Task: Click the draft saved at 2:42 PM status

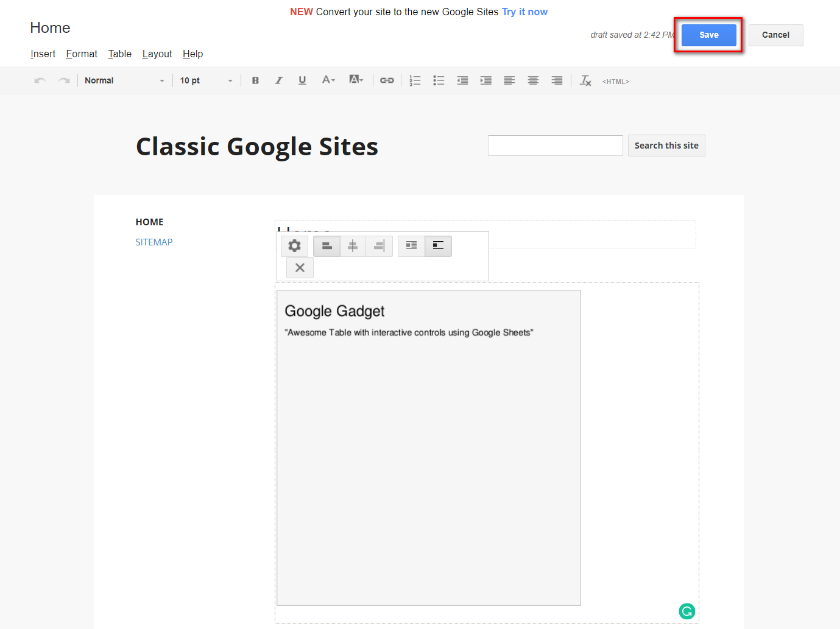Action: [632, 35]
